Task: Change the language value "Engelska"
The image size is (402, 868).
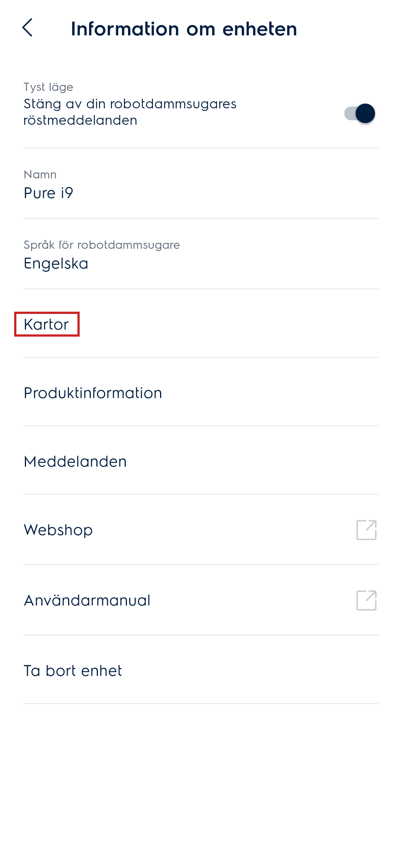Action: (56, 264)
